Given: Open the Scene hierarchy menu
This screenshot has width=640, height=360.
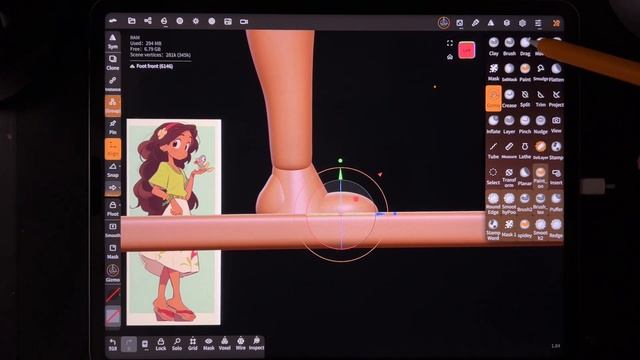Looking at the screenshot, I should tap(148, 21).
